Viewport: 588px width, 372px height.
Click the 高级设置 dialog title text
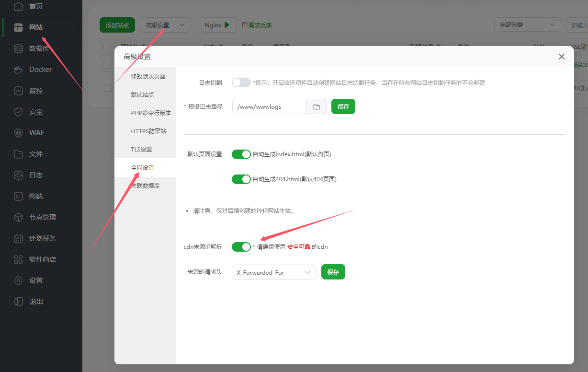137,57
